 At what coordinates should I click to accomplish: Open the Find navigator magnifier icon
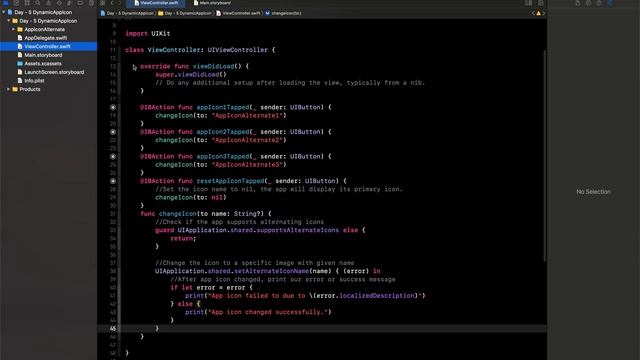click(x=38, y=3)
